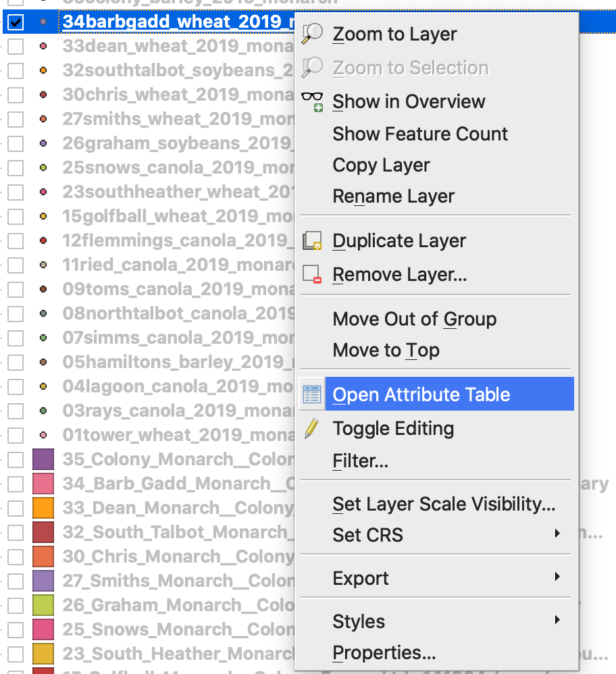Click the Open Attribute Table icon
Image resolution: width=616 pixels, height=674 pixels.
pos(312,394)
